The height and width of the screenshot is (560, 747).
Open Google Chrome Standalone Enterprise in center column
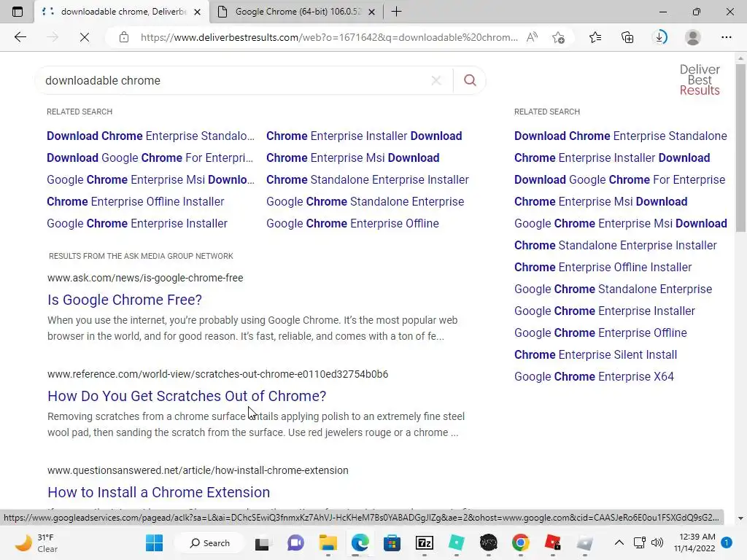(x=365, y=202)
